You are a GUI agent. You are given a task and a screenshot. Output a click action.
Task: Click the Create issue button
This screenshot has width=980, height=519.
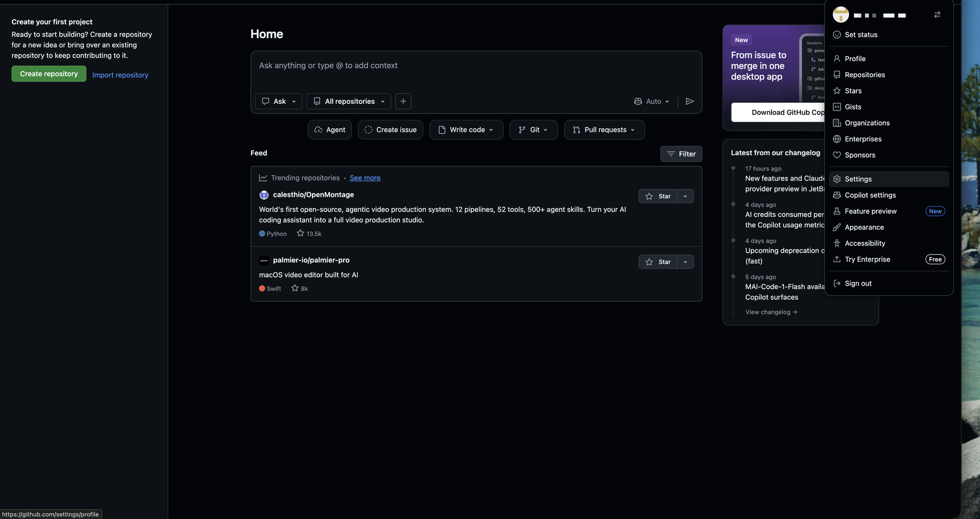390,129
